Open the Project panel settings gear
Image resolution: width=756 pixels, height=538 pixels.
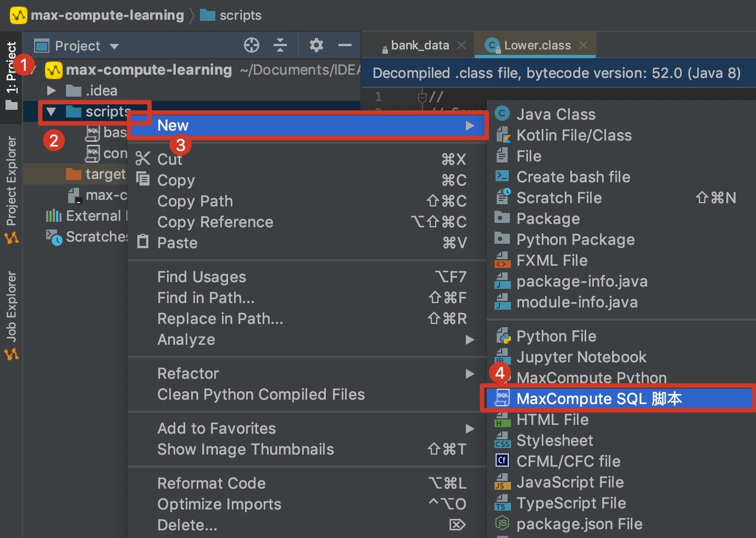(315, 45)
